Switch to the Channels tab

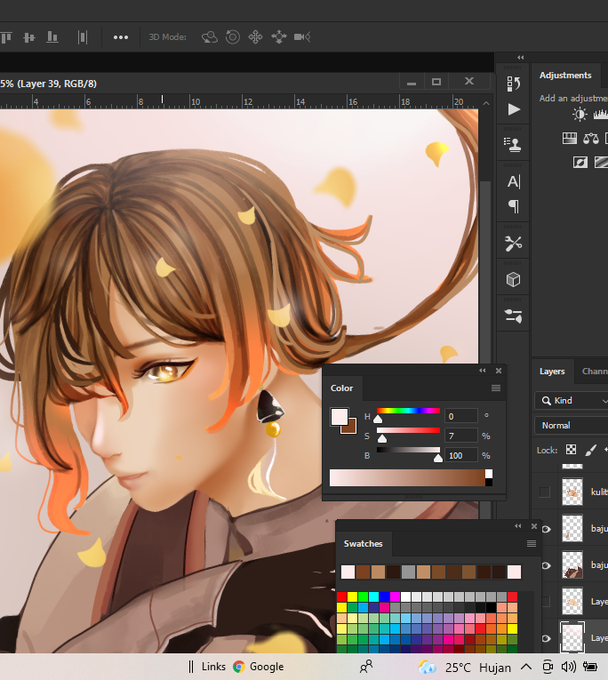tap(595, 371)
